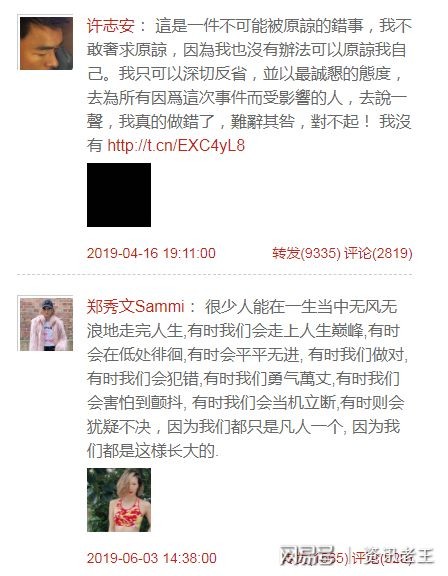Image resolution: width=448 pixels, height=576 pixels.
Task: Open 郑秀文Sammi's avatar with pink coat
Action: pos(46,324)
